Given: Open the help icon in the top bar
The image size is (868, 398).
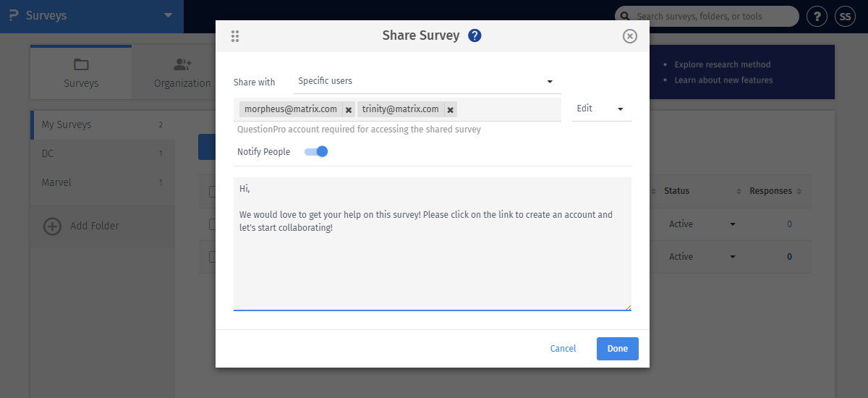Looking at the screenshot, I should [817, 16].
